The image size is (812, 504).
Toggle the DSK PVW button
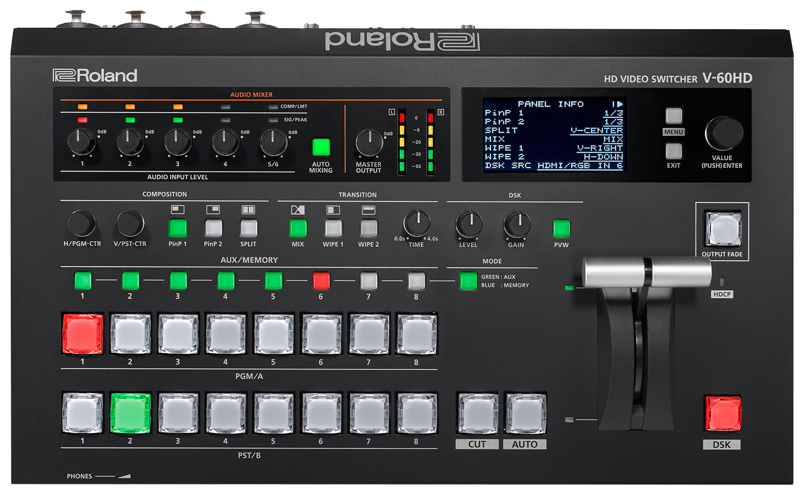coord(561,228)
